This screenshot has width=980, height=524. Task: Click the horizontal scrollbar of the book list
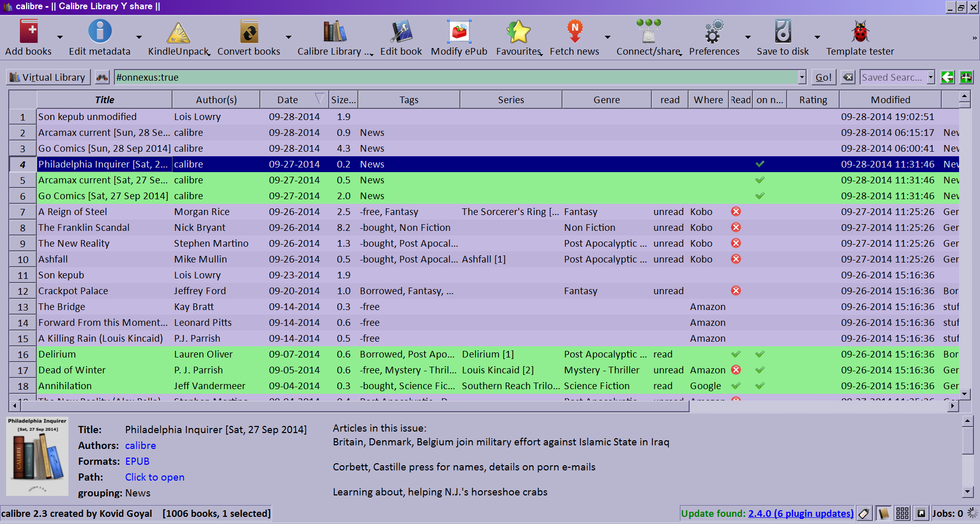point(355,406)
